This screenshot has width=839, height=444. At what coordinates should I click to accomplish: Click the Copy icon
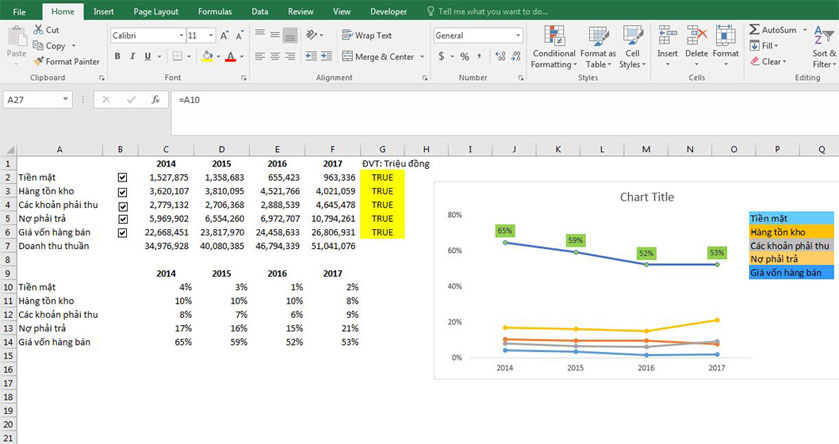click(38, 45)
